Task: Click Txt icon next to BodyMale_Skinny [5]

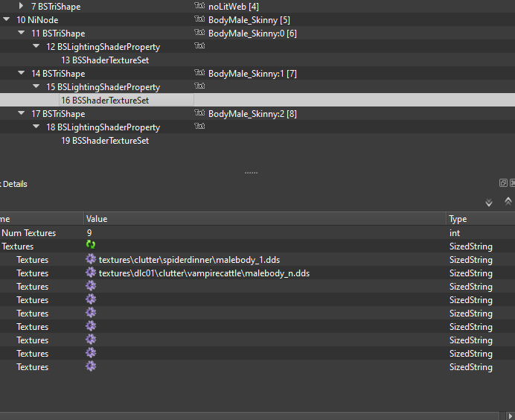Action: pyautogui.click(x=199, y=19)
